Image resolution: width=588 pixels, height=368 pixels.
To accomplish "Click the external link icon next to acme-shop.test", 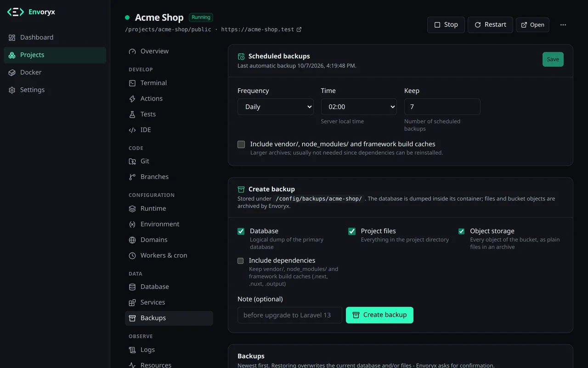I will pos(299,29).
